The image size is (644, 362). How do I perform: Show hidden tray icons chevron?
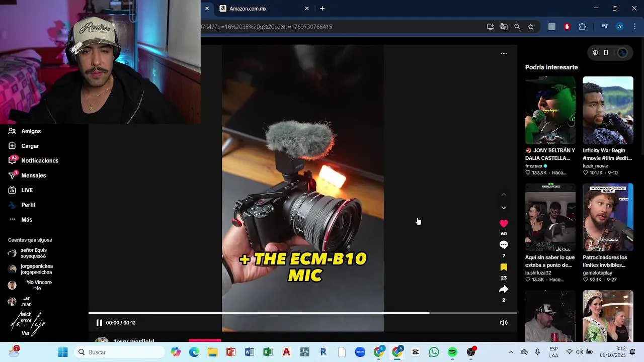511,352
